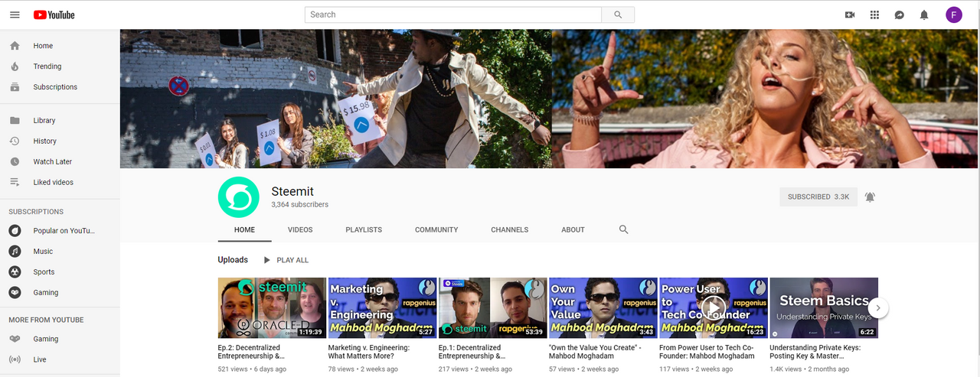Viewport: 980px width, 377px height.
Task: Open the Uploads section heading
Action: click(233, 260)
